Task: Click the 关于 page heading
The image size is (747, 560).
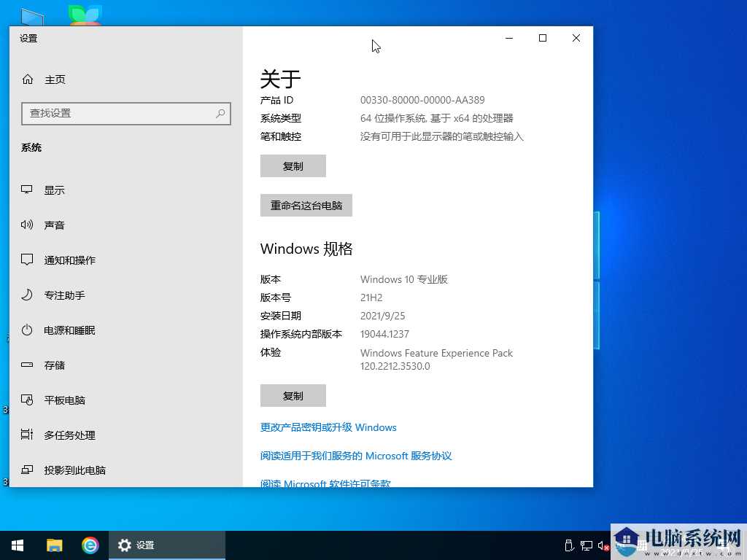Action: click(x=281, y=79)
